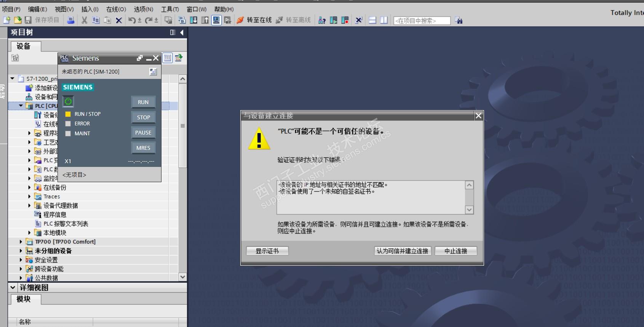
Task: Expand the 未分组的设备 tree node
Action: 21,251
